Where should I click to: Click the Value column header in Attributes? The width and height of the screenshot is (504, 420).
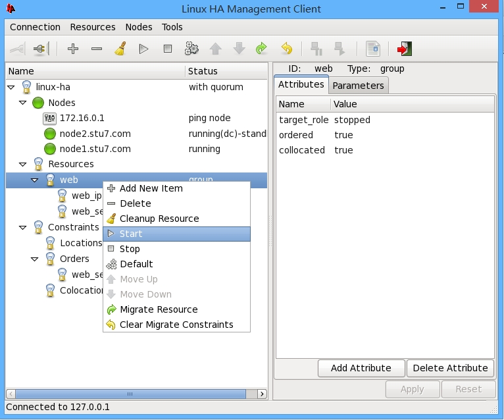413,104
